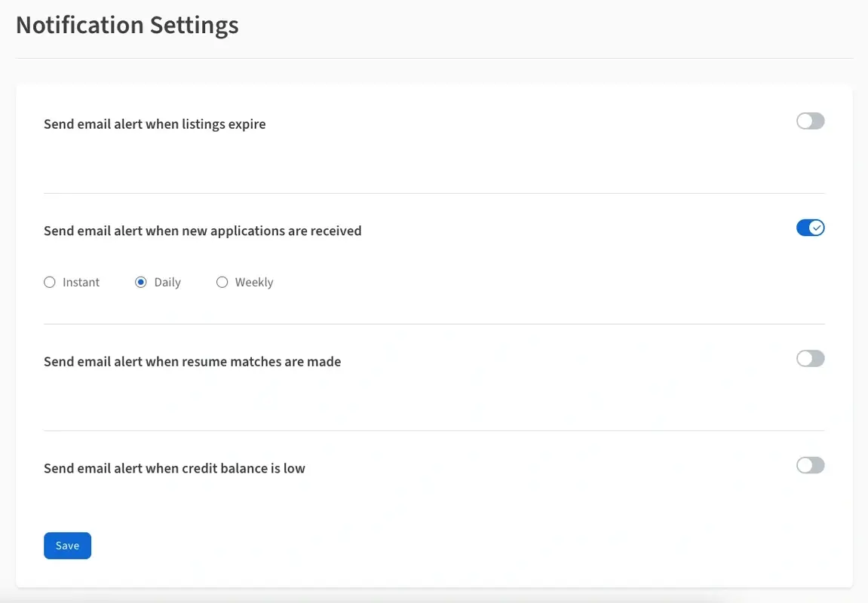Screen dimensions: 868x603
Task: Click 'Send email alert when new applications are received' label
Action: coord(203,231)
